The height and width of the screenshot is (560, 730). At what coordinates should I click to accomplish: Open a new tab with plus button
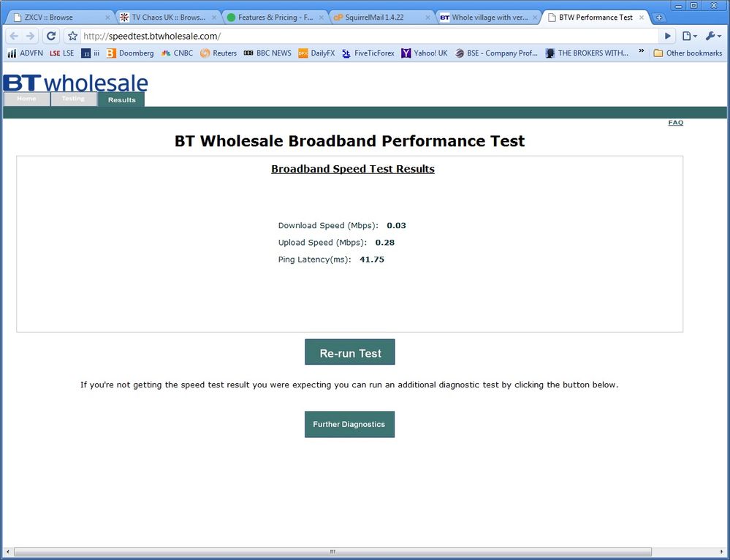[659, 18]
